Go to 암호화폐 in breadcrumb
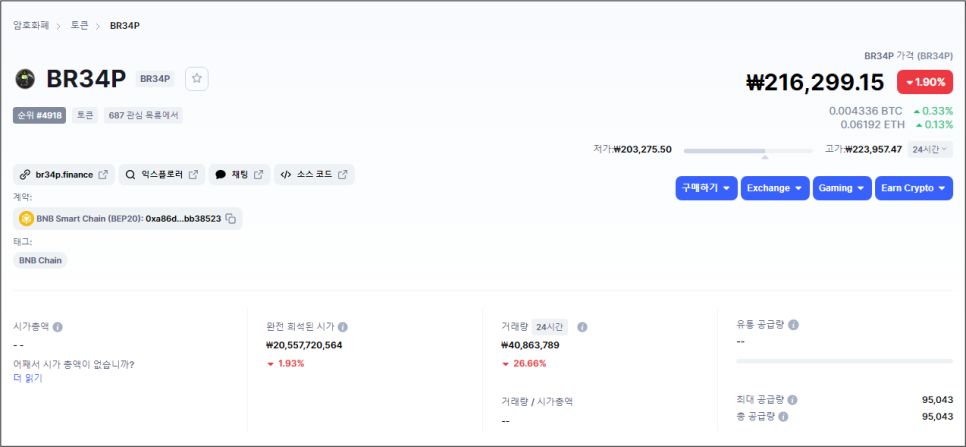Viewport: 966px width, 447px height. (x=31, y=26)
